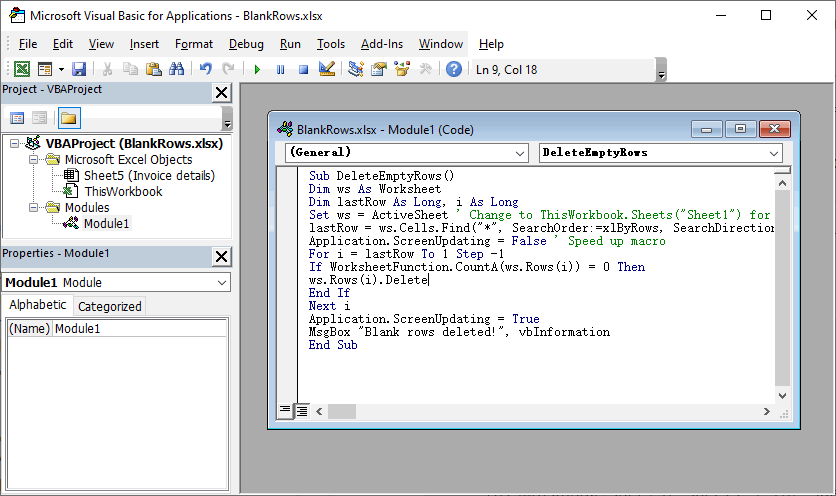This screenshot has height=496, width=836.
Task: Save the workbook with disk icon
Action: [79, 69]
